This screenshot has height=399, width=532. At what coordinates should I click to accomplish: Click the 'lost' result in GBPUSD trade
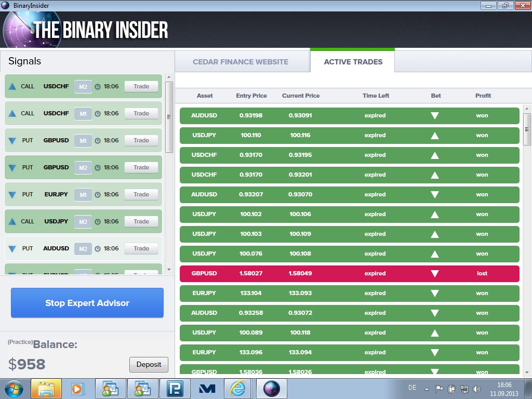[482, 273]
